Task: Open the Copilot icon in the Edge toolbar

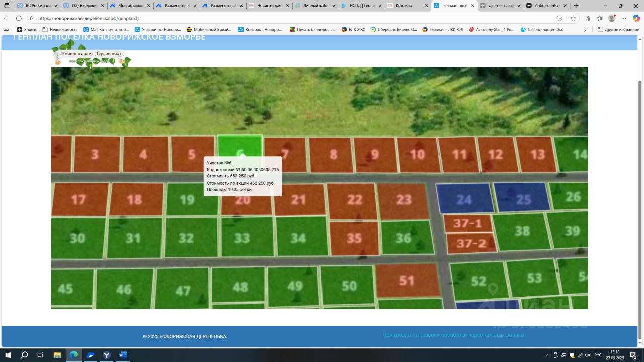Action: pos(636,18)
